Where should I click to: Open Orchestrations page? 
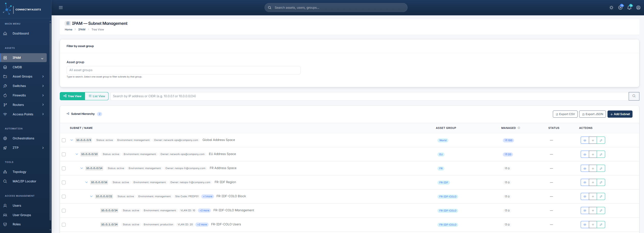[x=23, y=138]
